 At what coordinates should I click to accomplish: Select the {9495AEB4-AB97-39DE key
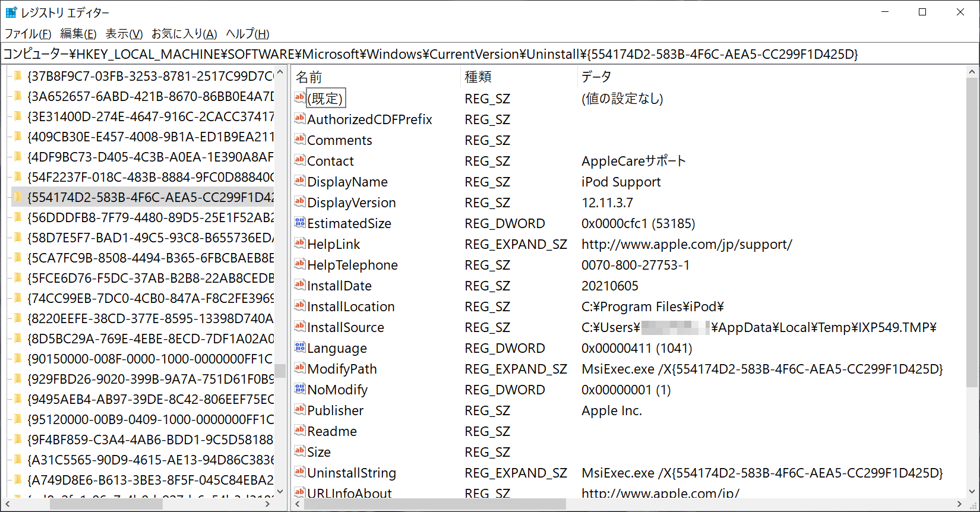pos(151,399)
